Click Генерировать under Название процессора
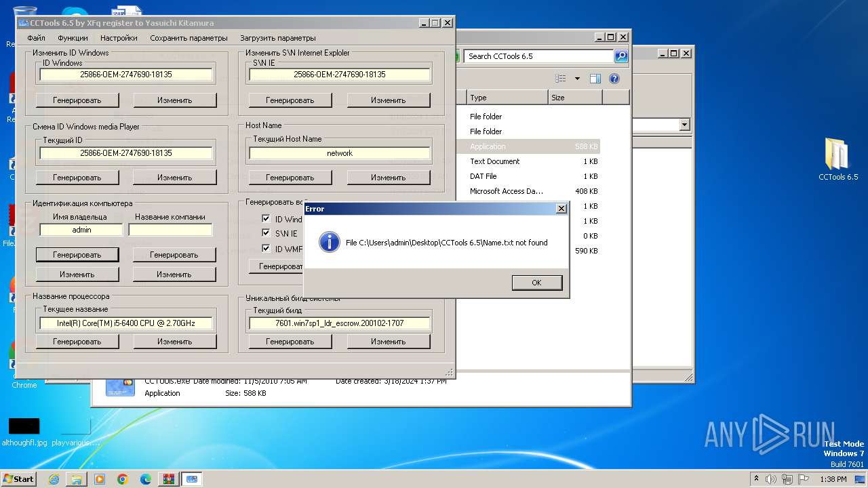Viewport: 868px width, 488px height. click(x=77, y=342)
